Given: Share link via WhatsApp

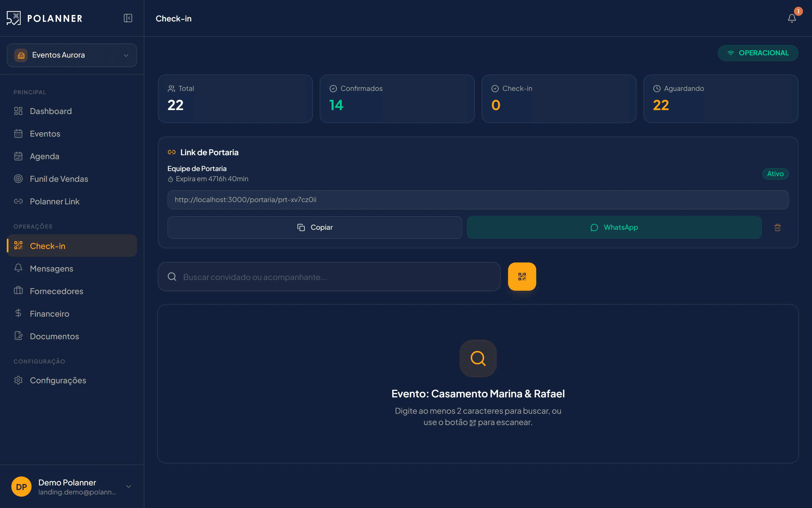Looking at the screenshot, I should click(614, 227).
